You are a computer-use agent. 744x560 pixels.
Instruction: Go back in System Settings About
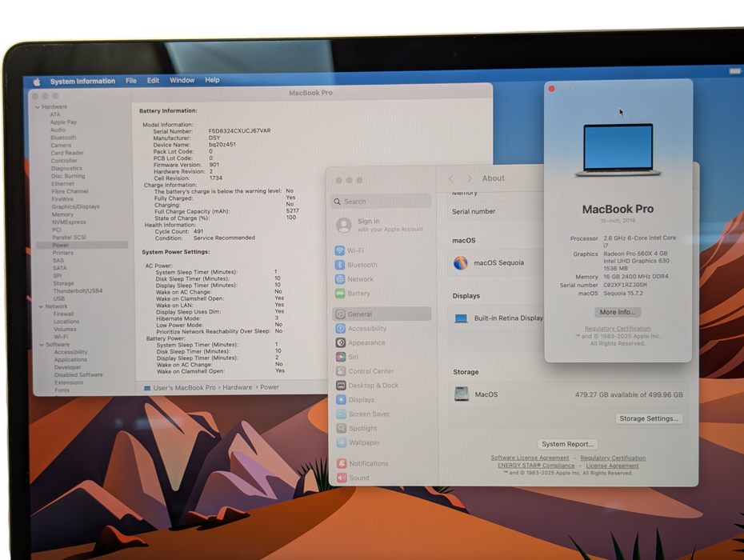coord(451,178)
